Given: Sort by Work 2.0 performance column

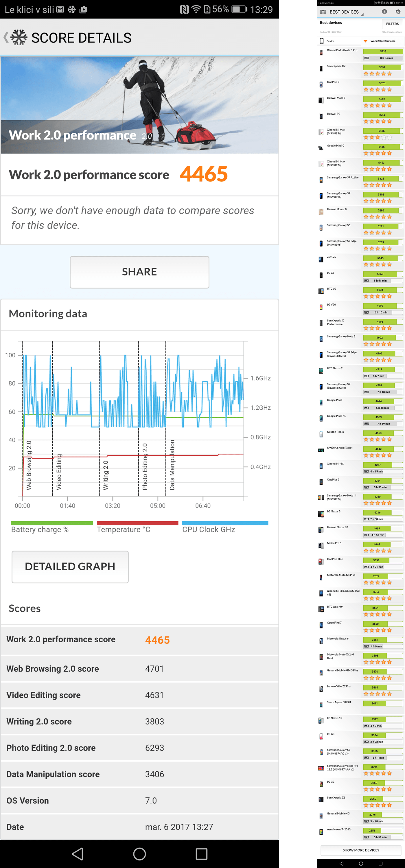Looking at the screenshot, I should tap(382, 41).
